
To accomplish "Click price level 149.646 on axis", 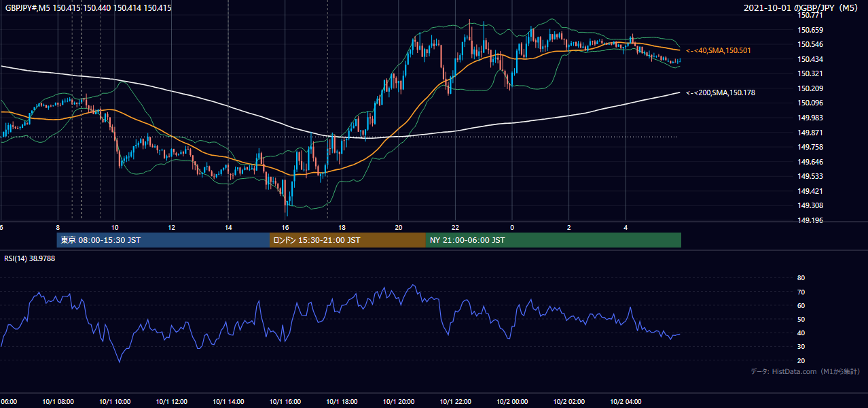I will coord(810,162).
